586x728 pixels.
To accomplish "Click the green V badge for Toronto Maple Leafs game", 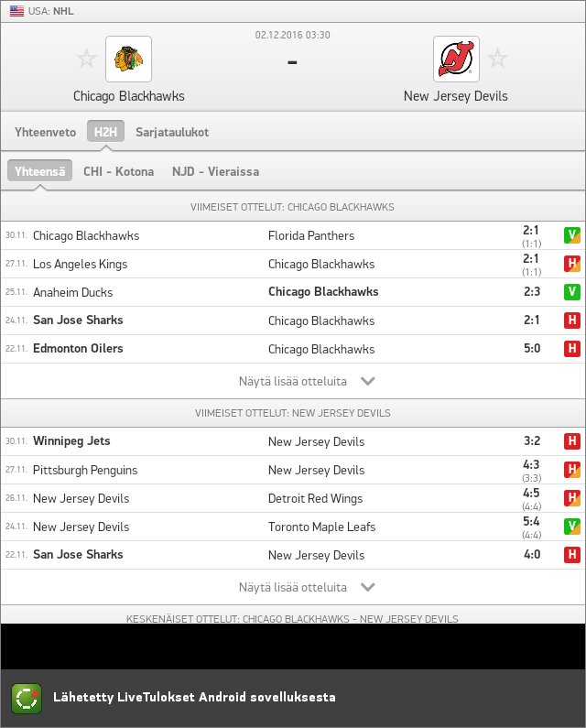I will (x=572, y=527).
